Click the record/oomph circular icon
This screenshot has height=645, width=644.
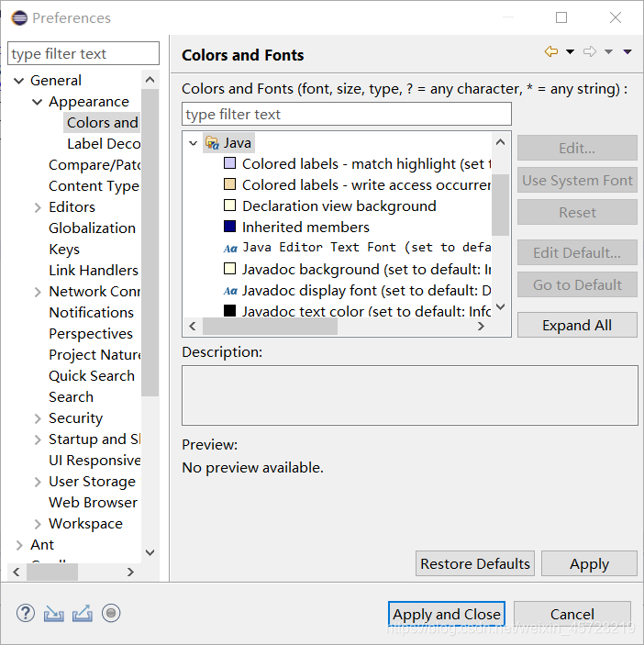coord(111,613)
